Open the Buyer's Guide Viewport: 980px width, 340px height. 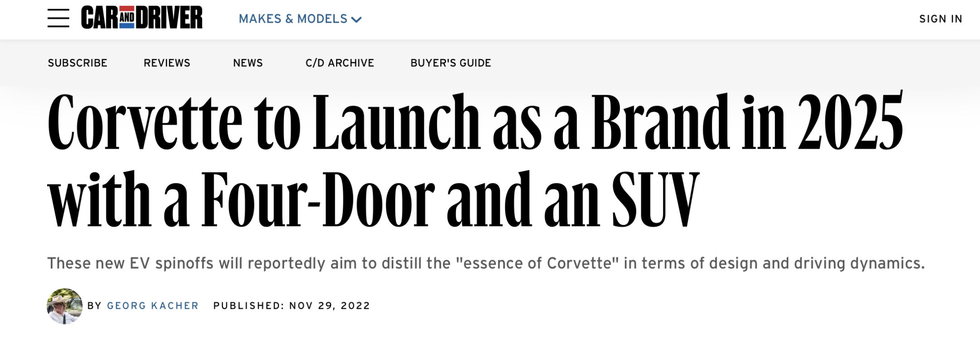(x=451, y=63)
